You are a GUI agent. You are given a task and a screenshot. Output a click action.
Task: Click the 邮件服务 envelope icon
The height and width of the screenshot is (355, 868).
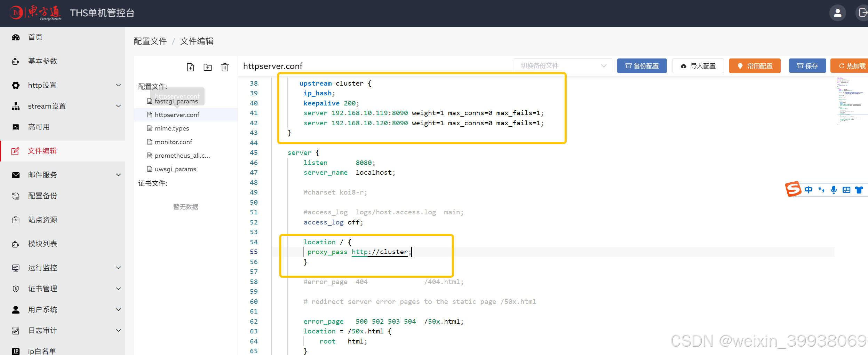[x=16, y=175]
